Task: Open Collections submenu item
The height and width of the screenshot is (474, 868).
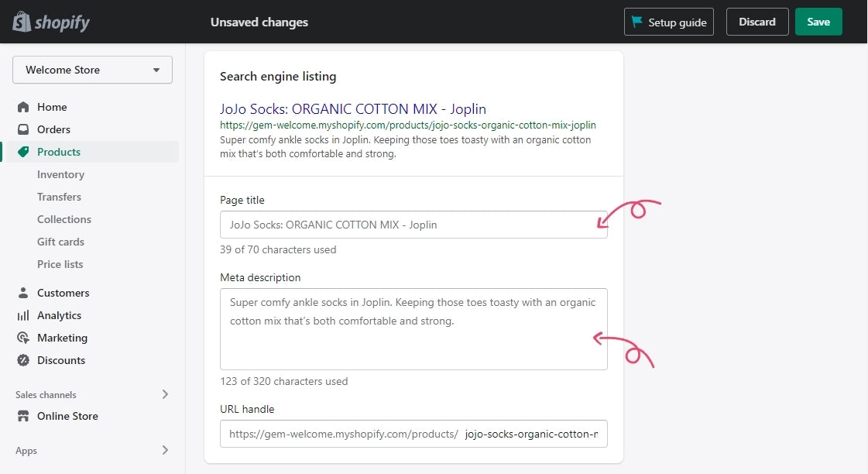Action: pyautogui.click(x=64, y=219)
